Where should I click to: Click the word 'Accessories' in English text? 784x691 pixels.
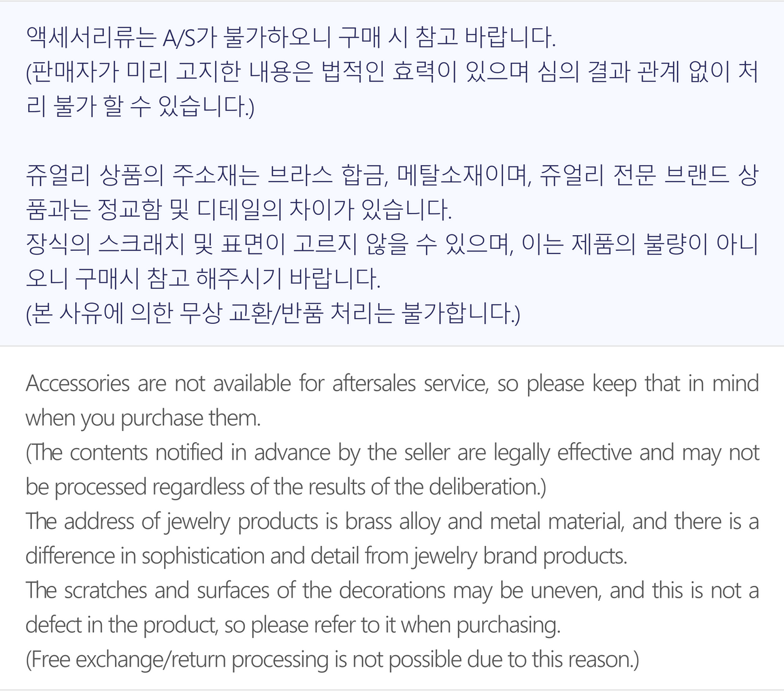click(x=78, y=383)
